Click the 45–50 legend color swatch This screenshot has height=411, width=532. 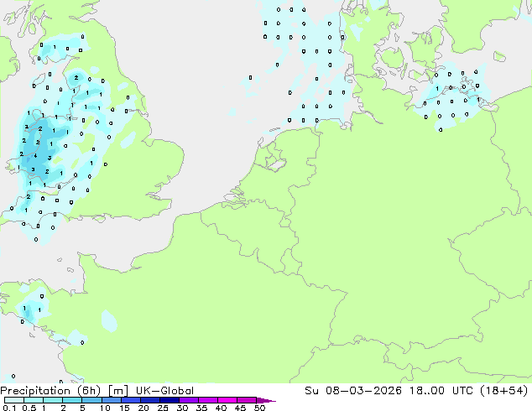point(247,400)
